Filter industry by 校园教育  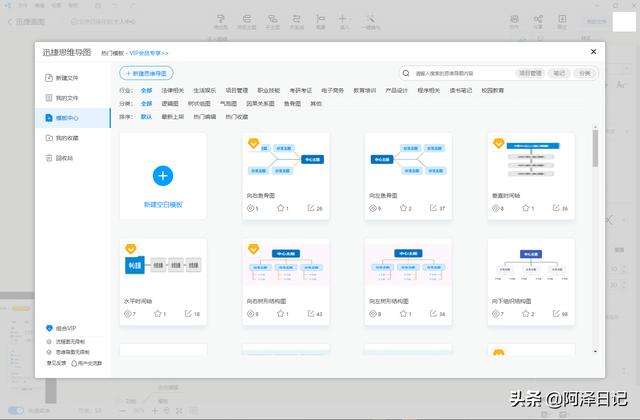[x=493, y=91]
